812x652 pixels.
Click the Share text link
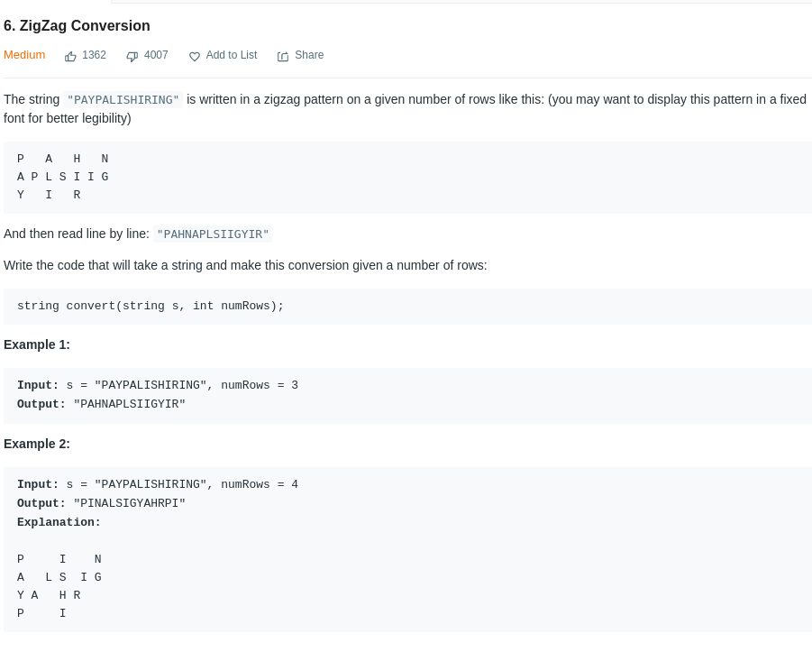pyautogui.click(x=309, y=55)
